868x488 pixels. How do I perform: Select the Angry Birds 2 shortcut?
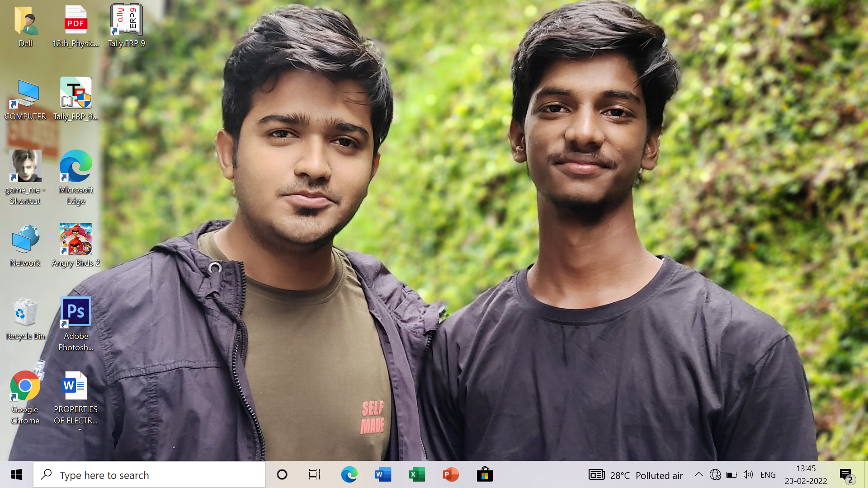pos(76,239)
